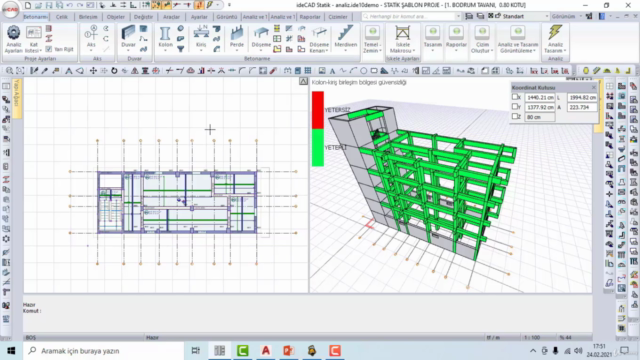Select the Rotate tool
The height and width of the screenshot is (360, 640).
coord(114,71)
